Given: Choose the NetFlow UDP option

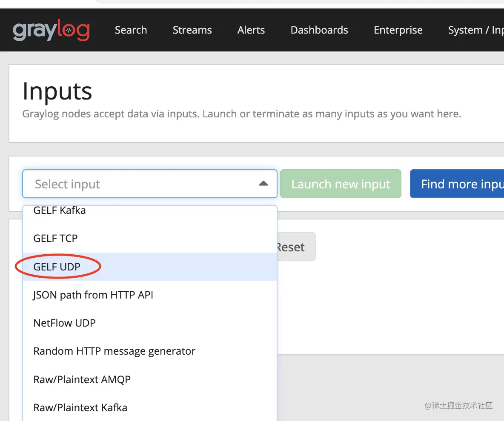Looking at the screenshot, I should (65, 323).
